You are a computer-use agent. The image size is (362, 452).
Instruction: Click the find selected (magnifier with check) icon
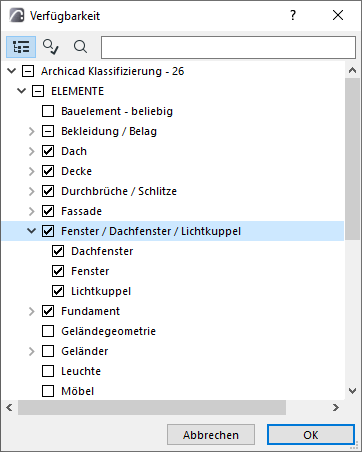(x=51, y=47)
